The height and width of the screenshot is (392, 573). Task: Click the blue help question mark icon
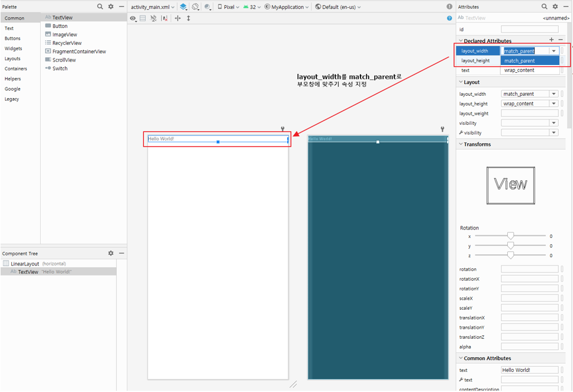click(x=449, y=18)
